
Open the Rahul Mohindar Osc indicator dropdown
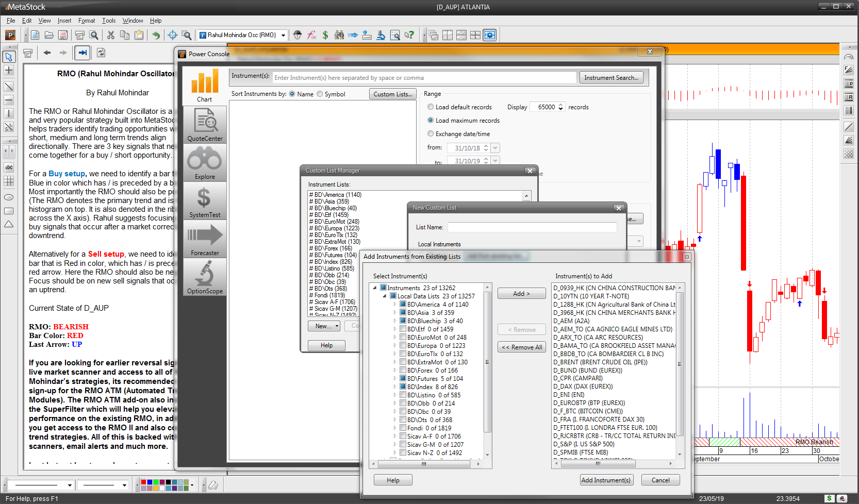[x=283, y=35]
